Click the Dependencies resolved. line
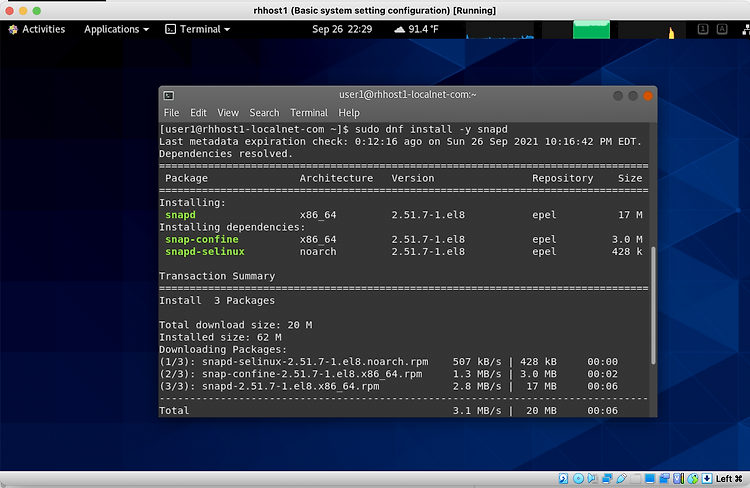Image resolution: width=750 pixels, height=488 pixels. 226,154
